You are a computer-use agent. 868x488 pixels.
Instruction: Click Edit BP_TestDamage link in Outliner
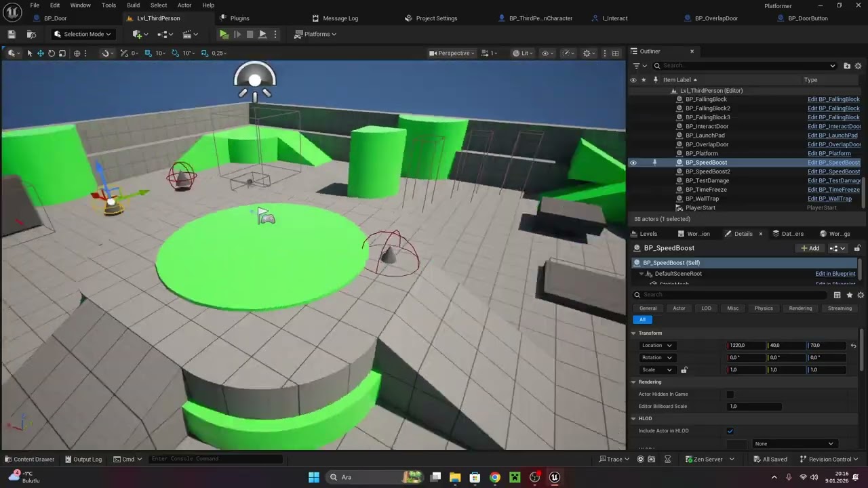click(x=834, y=181)
